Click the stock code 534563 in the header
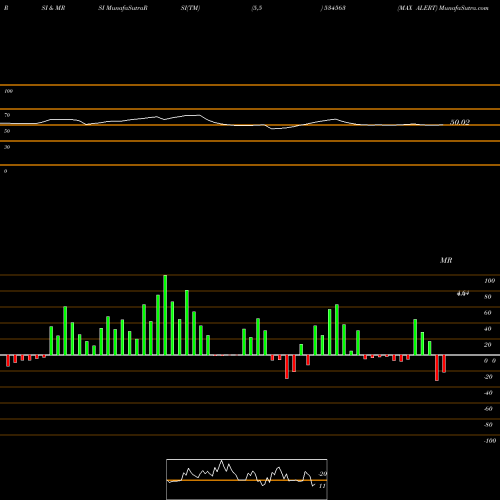 335,8
